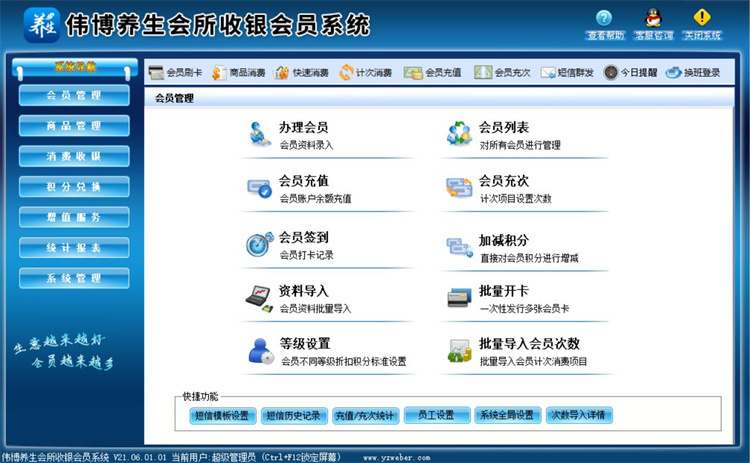Open 统计报表 sidebar menu
Viewport: 750px width, 463px height.
point(74,248)
